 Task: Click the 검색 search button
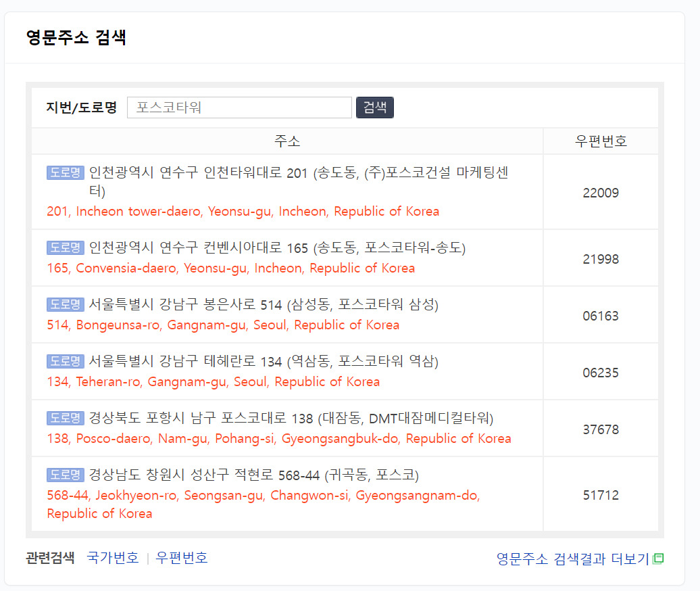374,108
